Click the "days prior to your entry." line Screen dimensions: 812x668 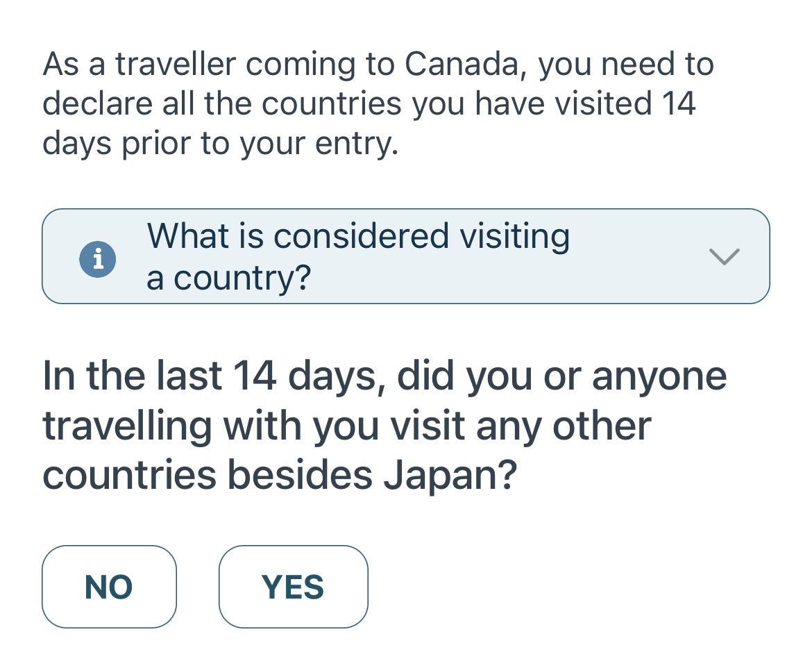[x=221, y=143]
